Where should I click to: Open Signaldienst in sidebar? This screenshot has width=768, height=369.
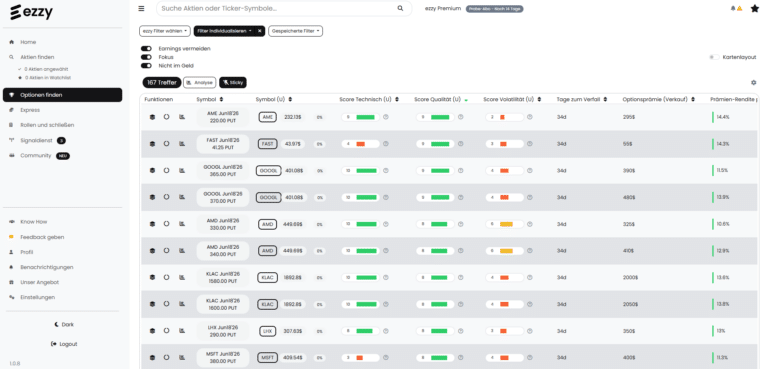coord(36,141)
